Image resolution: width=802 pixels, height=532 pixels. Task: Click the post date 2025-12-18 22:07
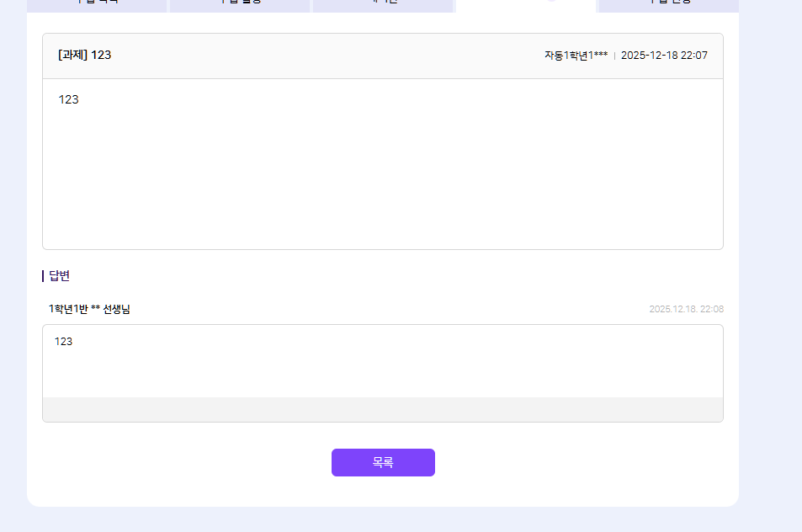(664, 56)
